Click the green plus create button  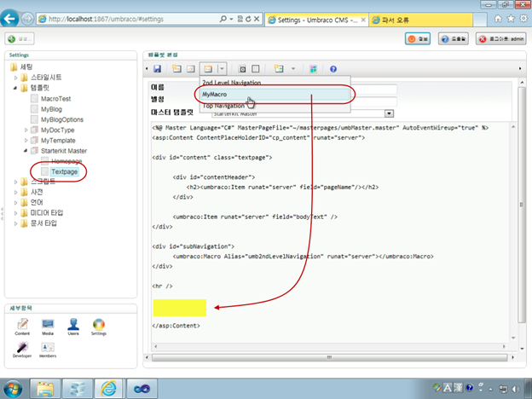coord(20,39)
